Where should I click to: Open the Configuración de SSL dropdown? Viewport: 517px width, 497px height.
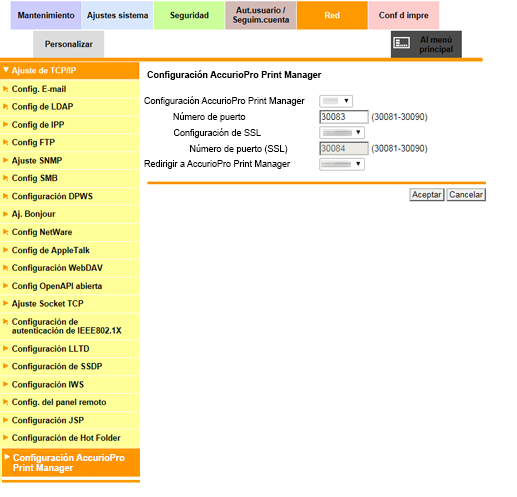pos(342,133)
